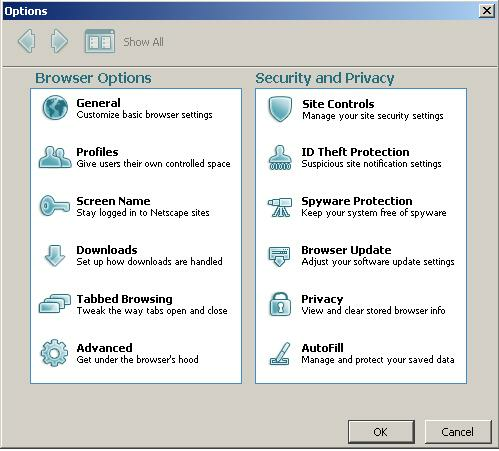499x451 pixels.
Task: Click the Cancel button
Action: tap(458, 432)
